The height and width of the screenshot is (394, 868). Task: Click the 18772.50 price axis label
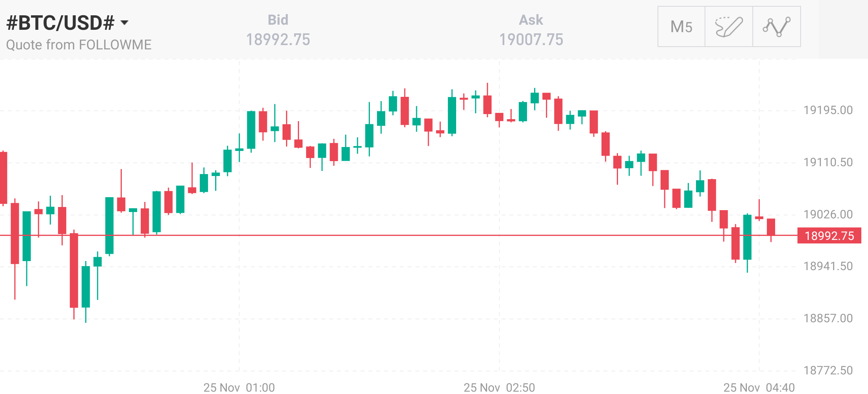828,370
